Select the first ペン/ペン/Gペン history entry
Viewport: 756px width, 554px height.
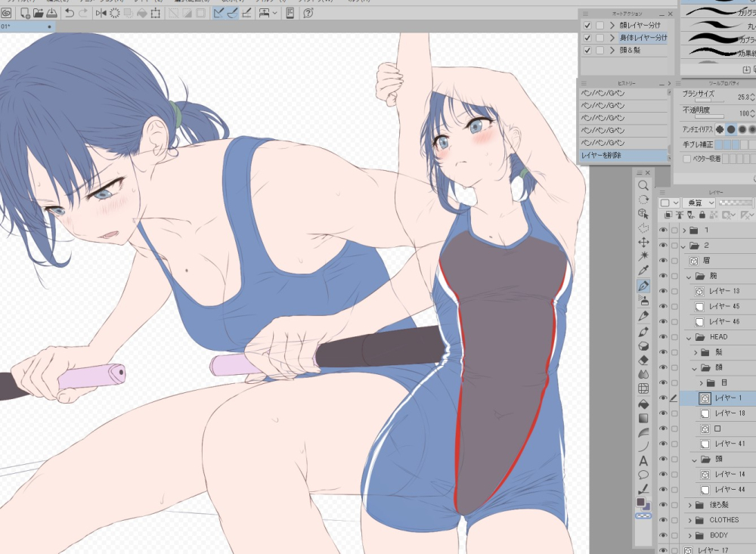coord(624,93)
